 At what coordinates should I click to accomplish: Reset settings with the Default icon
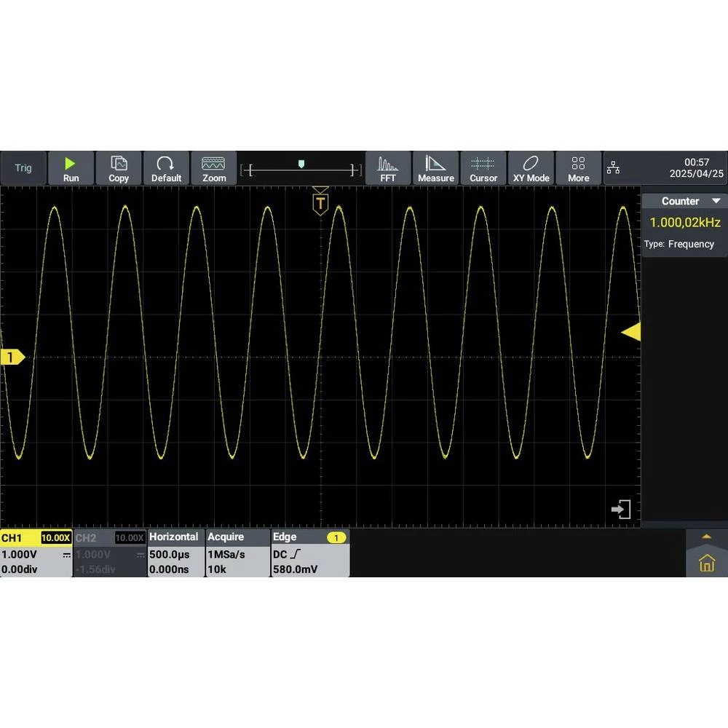(166, 168)
